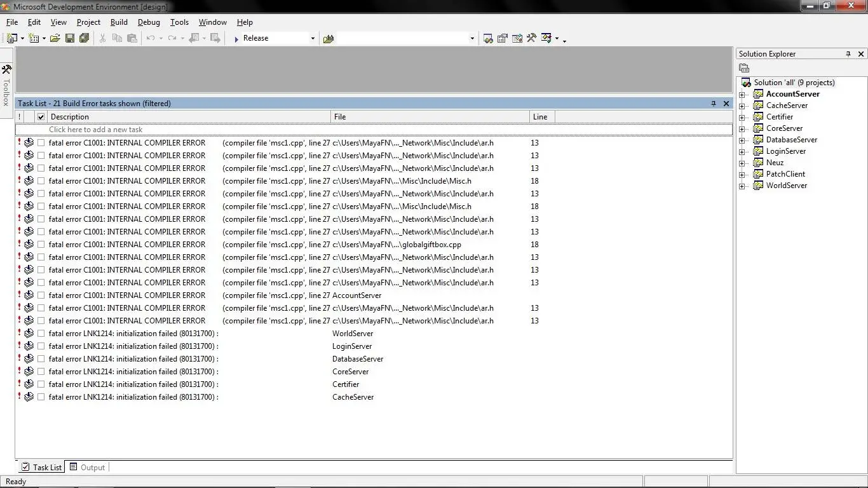868x488 pixels.
Task: Expand the AccountServer project node
Action: pos(742,94)
